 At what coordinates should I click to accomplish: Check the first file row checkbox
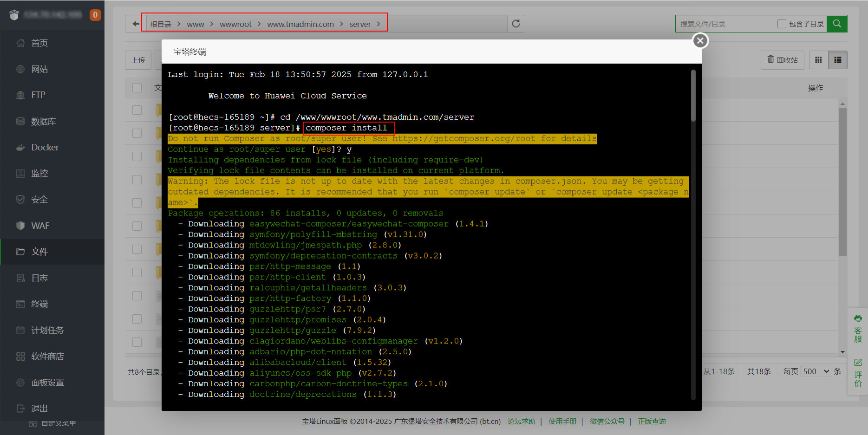(x=137, y=110)
